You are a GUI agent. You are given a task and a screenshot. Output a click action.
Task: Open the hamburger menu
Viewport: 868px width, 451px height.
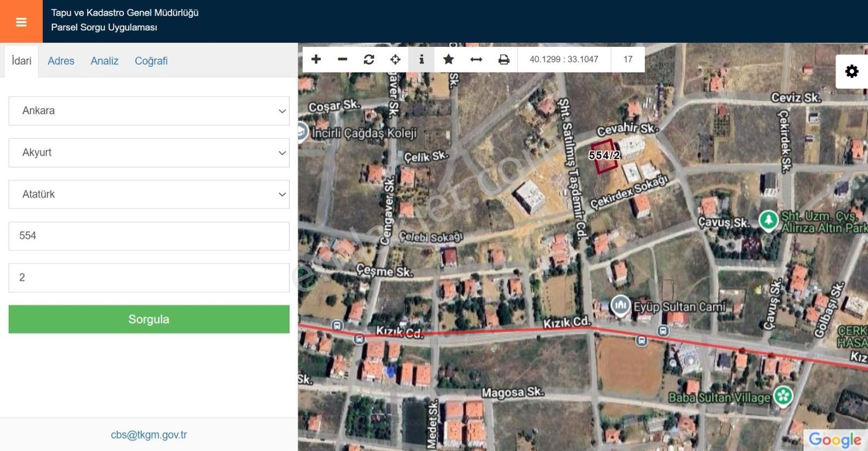[x=21, y=22]
